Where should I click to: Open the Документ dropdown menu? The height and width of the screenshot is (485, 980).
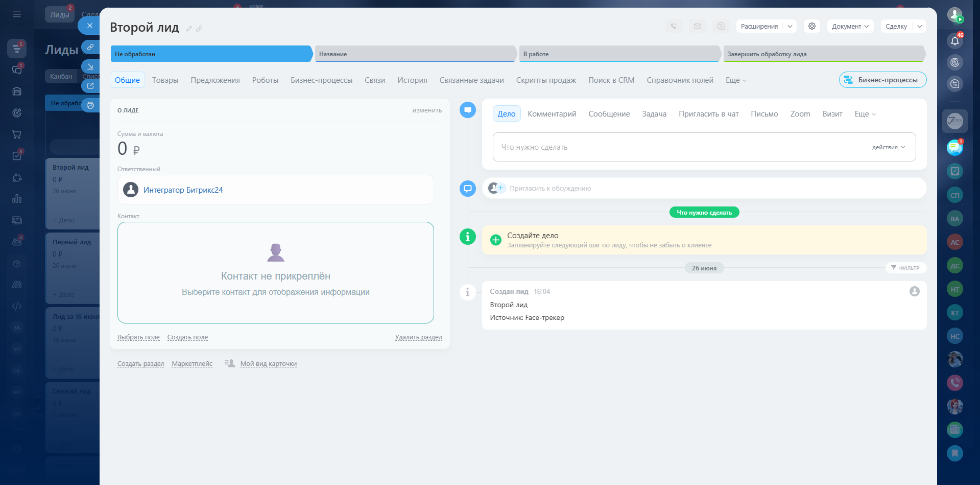pyautogui.click(x=850, y=26)
